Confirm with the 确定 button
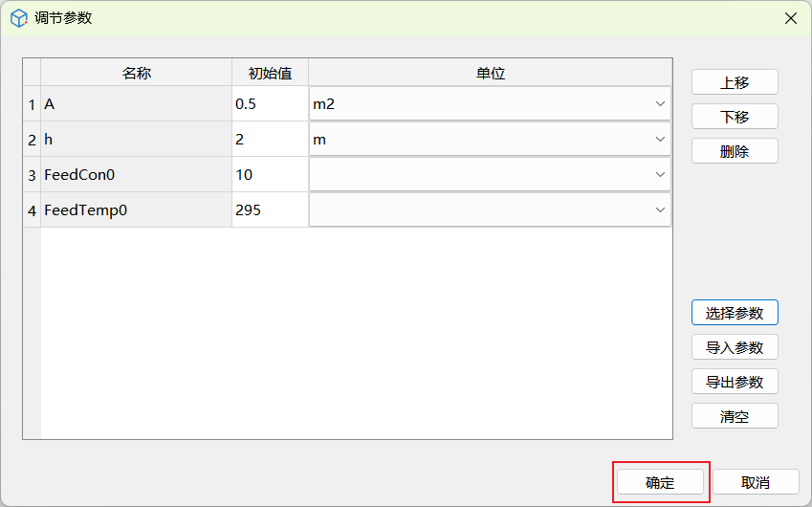This screenshot has width=812, height=507. point(660,482)
